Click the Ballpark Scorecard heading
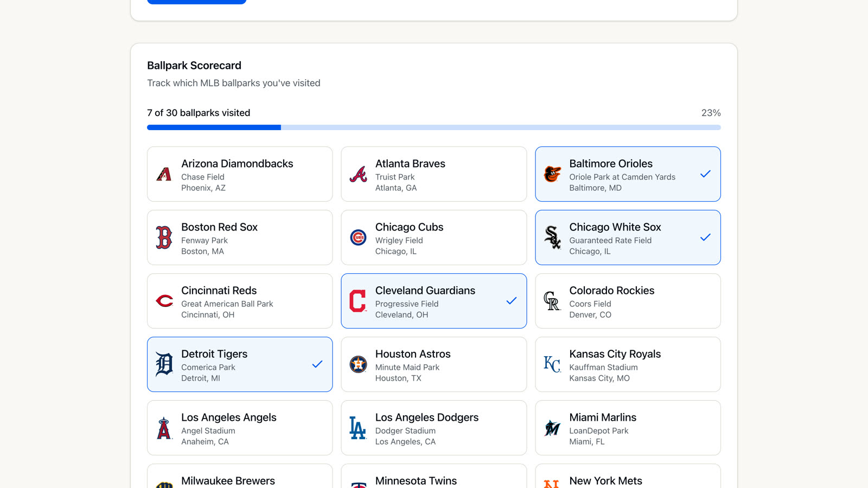Screen dimensions: 868x488 tap(194, 66)
